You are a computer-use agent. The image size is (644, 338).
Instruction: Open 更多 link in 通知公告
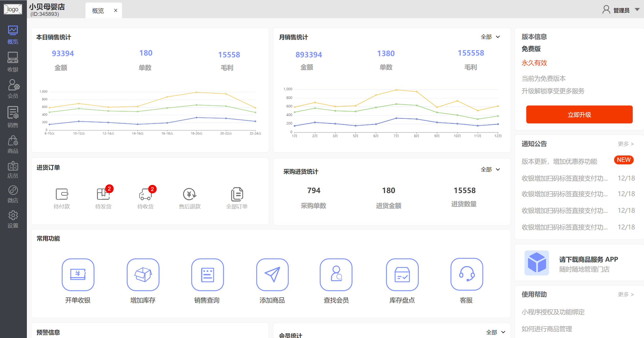(626, 144)
